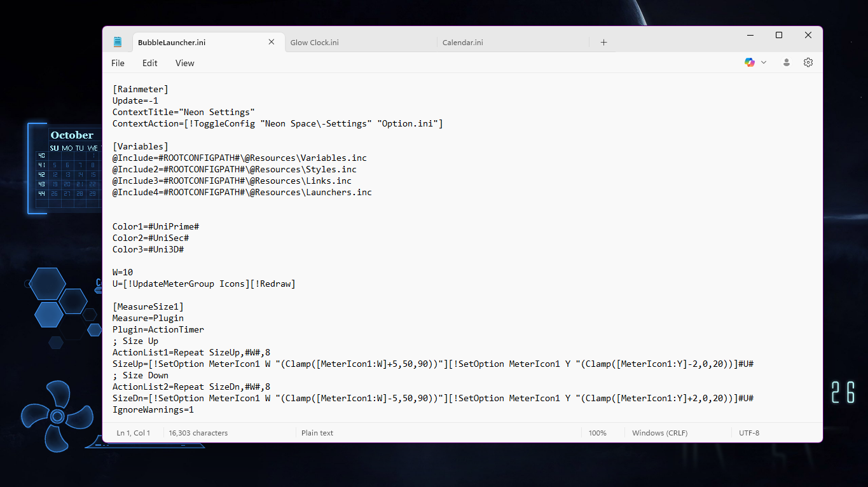Screen dimensions: 868x487
Task: Add a new tab with the plus button
Action: click(604, 43)
